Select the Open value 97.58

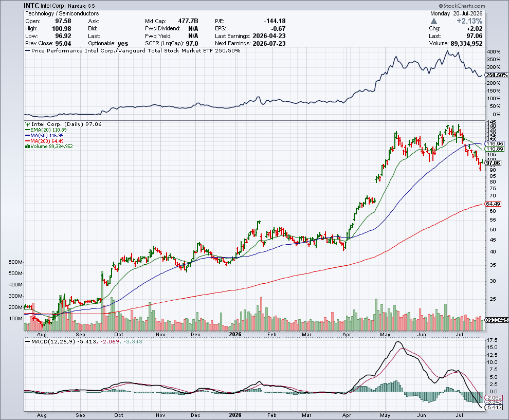pos(63,21)
